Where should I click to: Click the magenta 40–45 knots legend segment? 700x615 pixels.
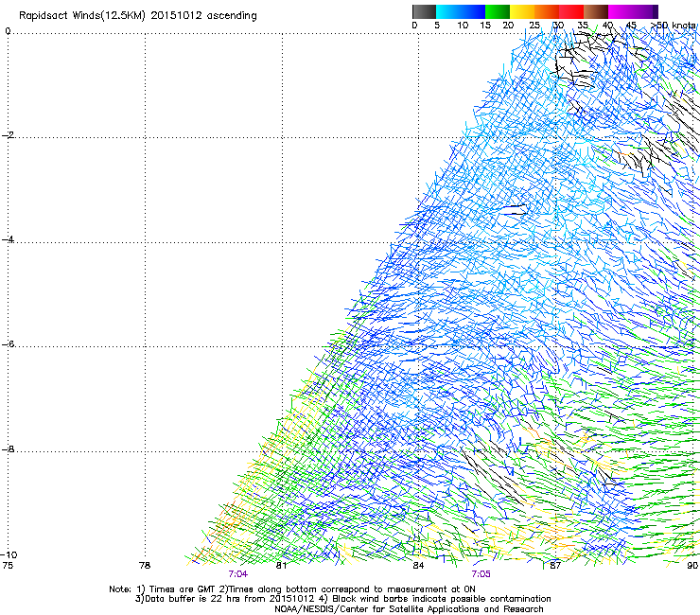[621, 11]
